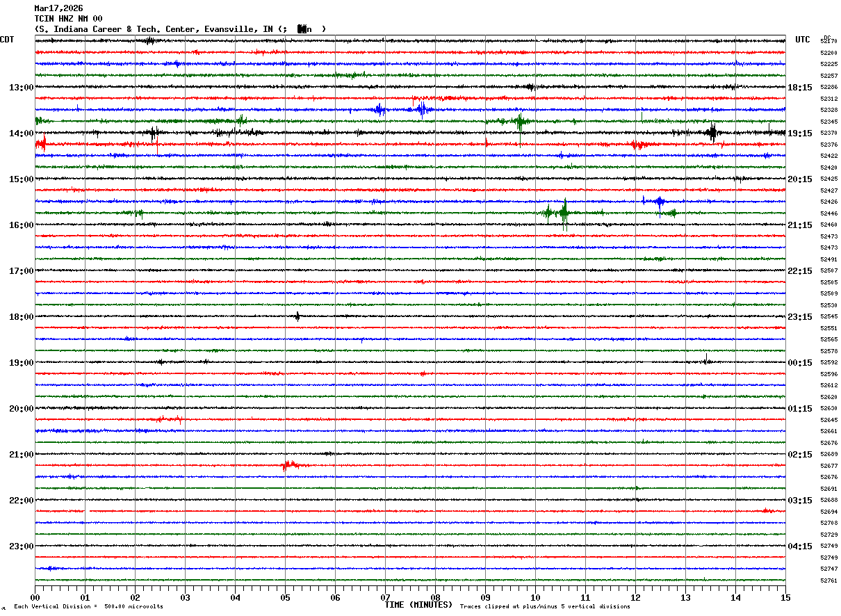841x616 pixels.
Task: Click the 19:15 UTC time label
Action: 800,133
